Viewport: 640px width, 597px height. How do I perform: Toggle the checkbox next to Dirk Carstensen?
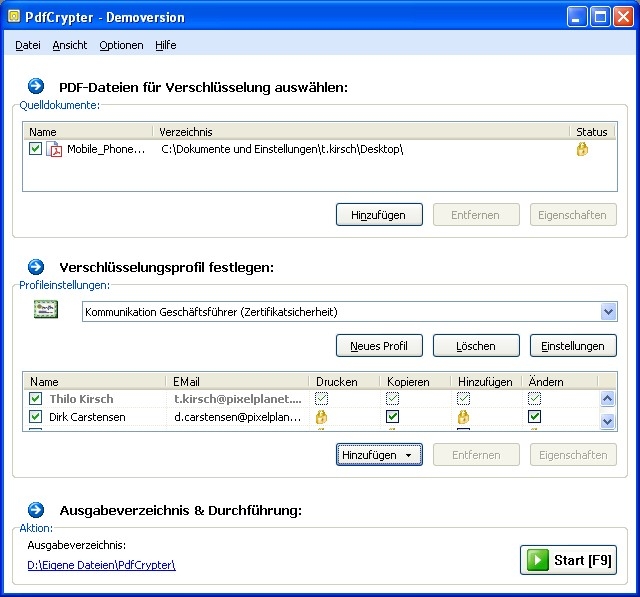[x=36, y=417]
